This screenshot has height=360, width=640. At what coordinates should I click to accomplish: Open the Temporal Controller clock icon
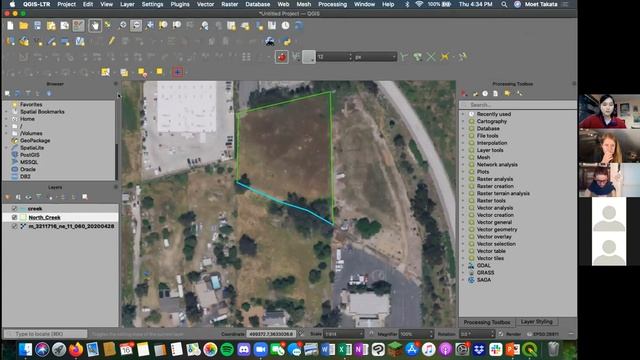coord(285,26)
